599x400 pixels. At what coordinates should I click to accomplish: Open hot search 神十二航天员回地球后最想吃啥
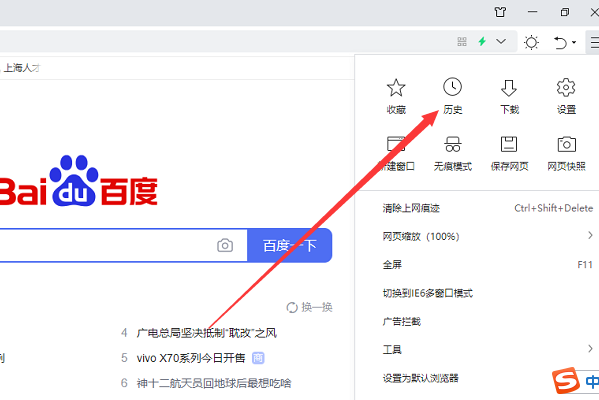point(214,383)
